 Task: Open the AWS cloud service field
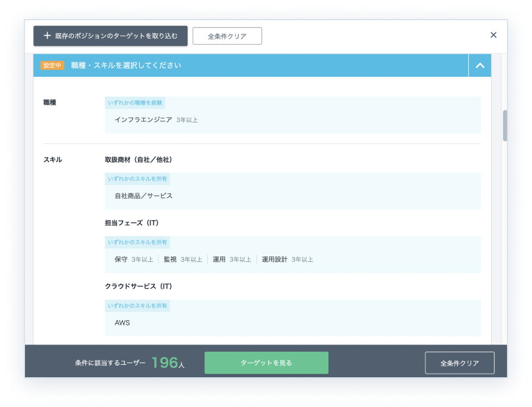(x=123, y=323)
